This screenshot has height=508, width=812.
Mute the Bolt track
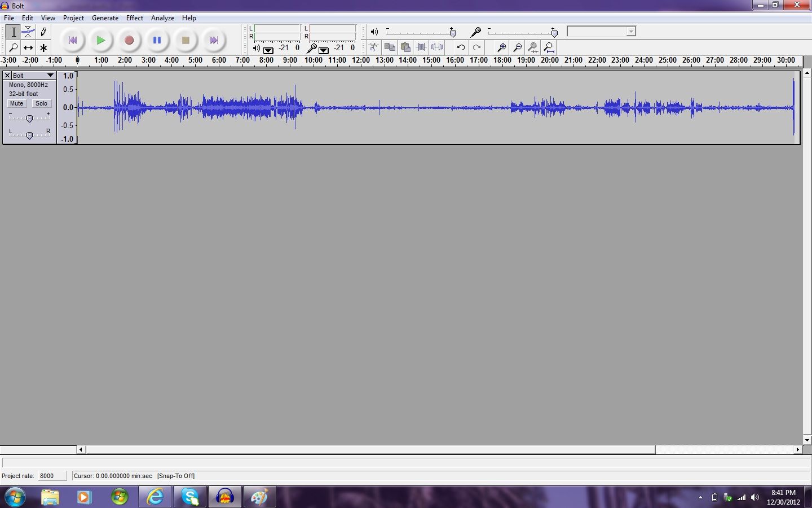point(16,103)
